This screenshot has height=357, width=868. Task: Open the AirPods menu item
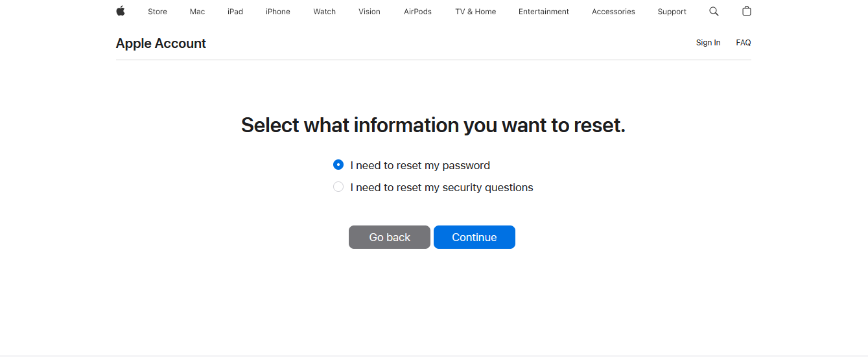click(x=417, y=12)
